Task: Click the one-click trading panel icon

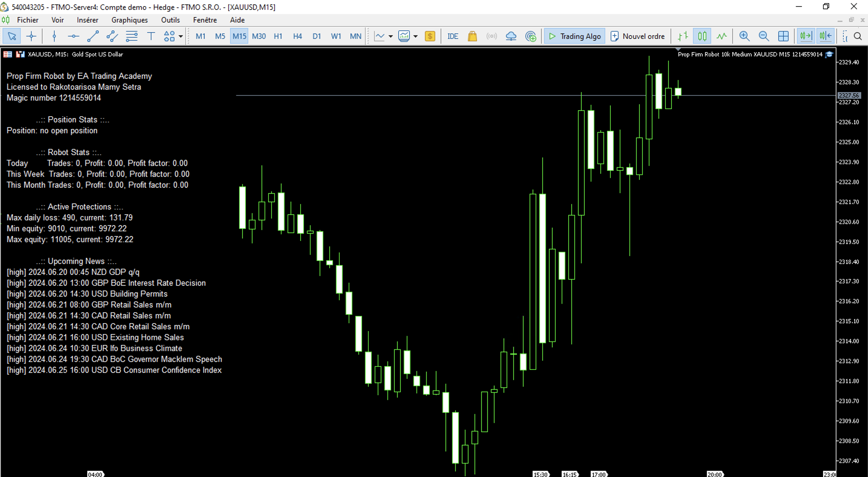Action: [x=7, y=54]
